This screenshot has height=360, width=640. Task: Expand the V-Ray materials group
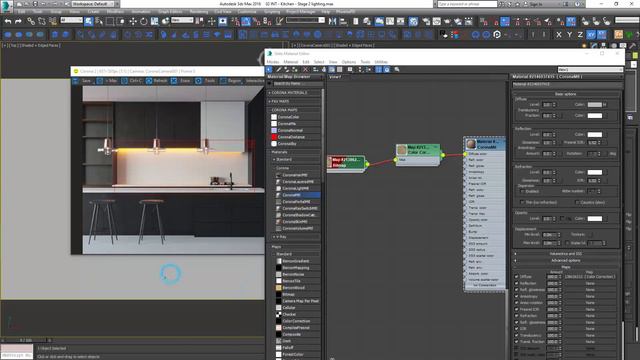point(296,237)
